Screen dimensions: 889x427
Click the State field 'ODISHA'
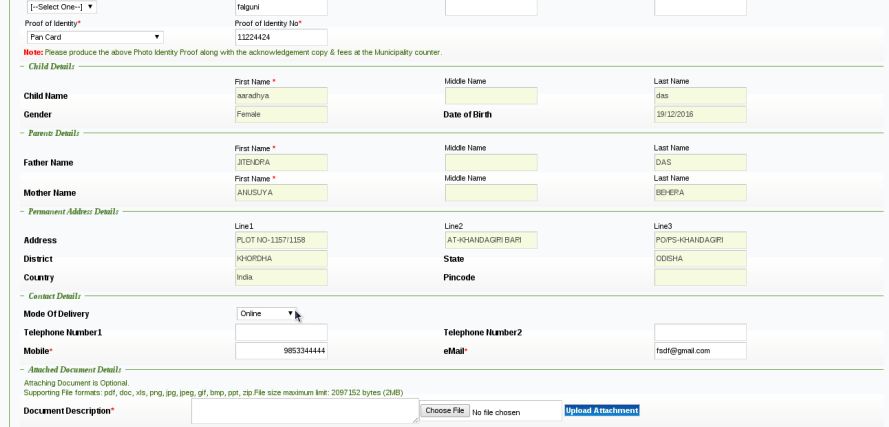700,259
